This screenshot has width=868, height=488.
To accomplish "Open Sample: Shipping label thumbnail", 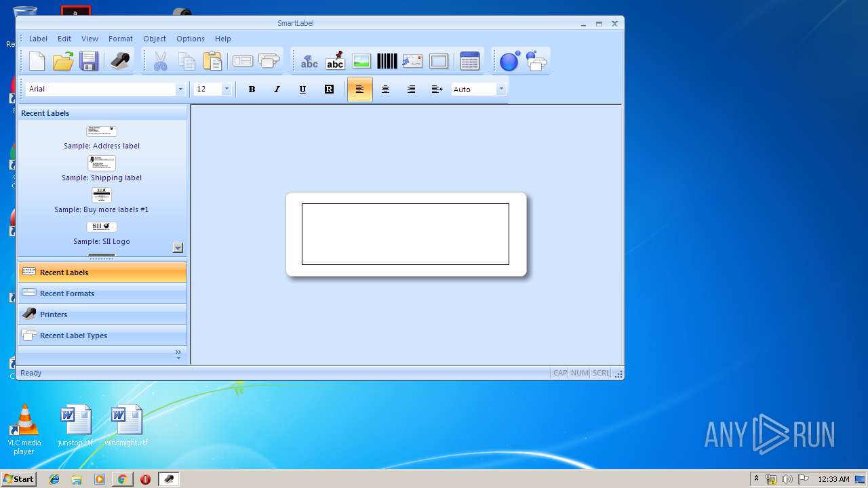I will pyautogui.click(x=102, y=163).
